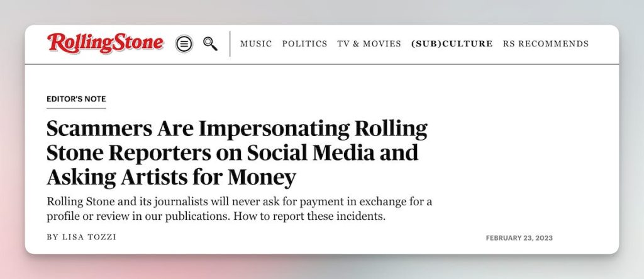Click the Rolling Stone logo
Image resolution: width=644 pixels, height=279 pixels.
(105, 43)
